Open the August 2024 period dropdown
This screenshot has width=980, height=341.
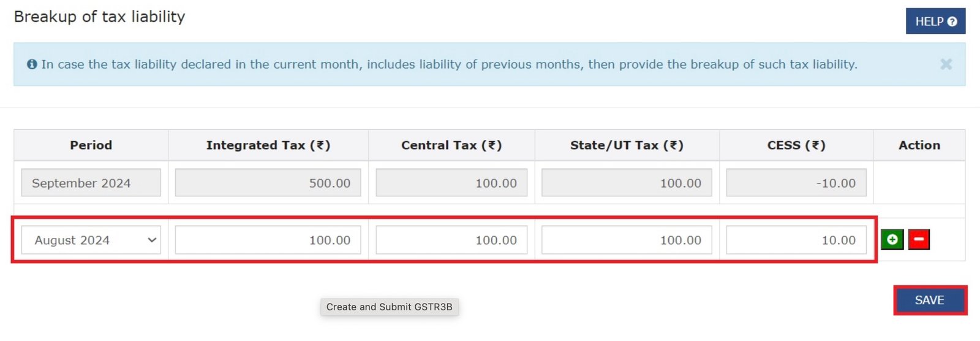[91, 240]
